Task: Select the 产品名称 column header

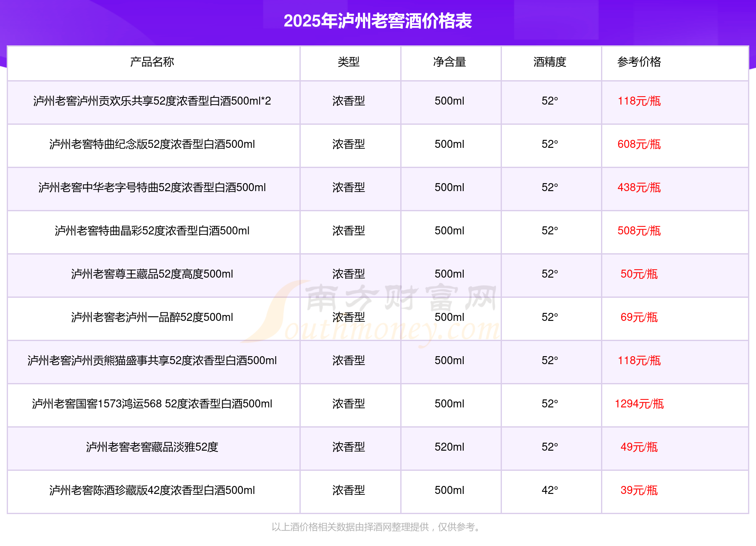Action: point(152,62)
